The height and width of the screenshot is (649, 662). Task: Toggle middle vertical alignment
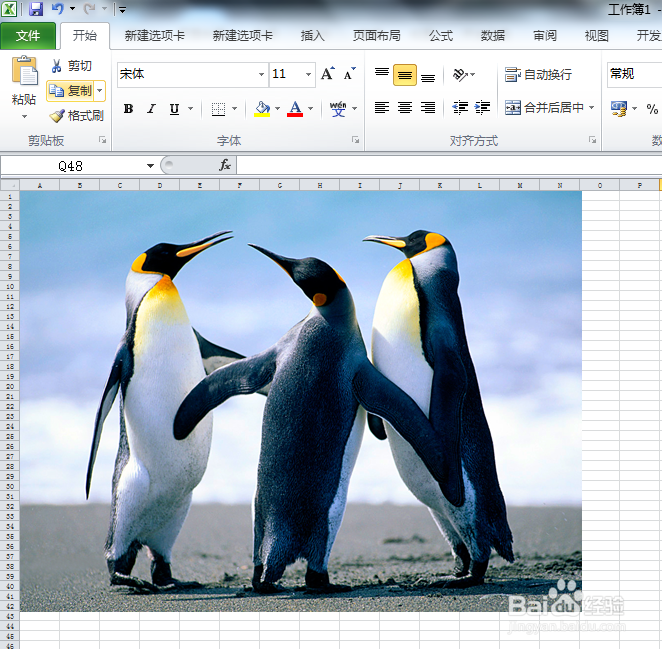404,75
